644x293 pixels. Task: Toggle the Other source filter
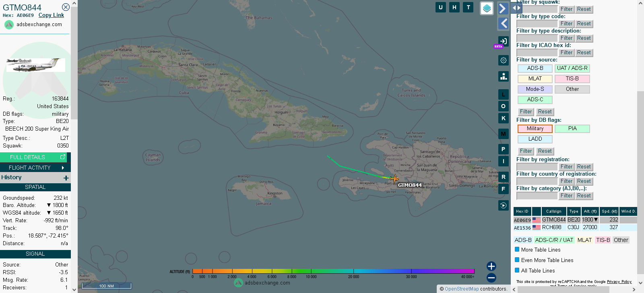coord(572,89)
